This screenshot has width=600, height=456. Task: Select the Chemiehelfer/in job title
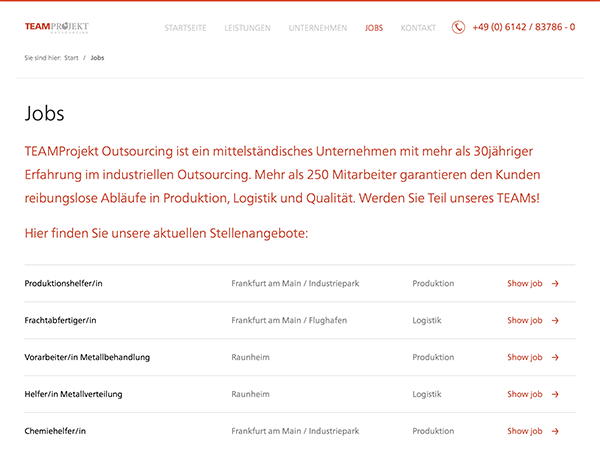point(55,431)
